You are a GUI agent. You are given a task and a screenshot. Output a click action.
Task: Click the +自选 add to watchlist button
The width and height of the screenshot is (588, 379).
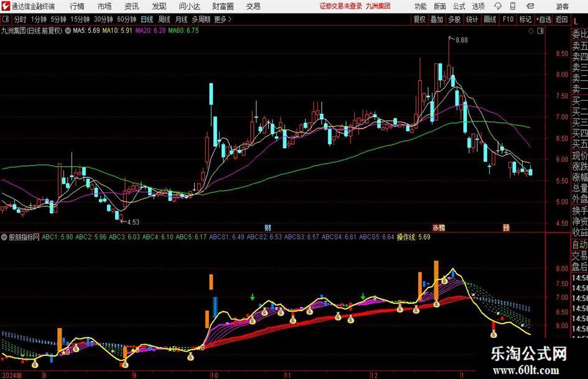click(543, 19)
